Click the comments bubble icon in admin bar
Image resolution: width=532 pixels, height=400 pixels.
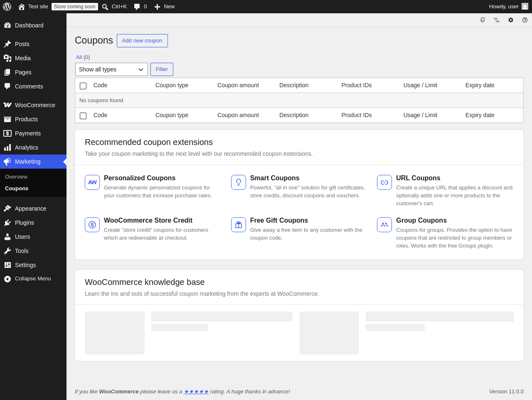(137, 7)
